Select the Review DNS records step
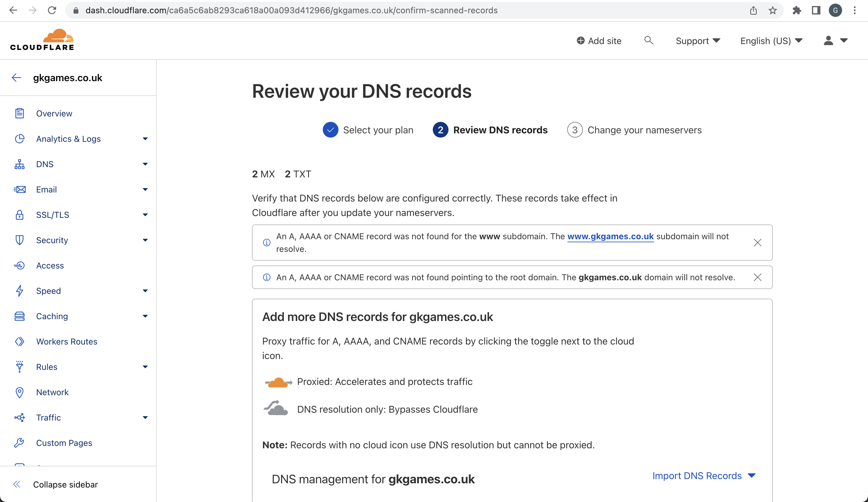 490,130
